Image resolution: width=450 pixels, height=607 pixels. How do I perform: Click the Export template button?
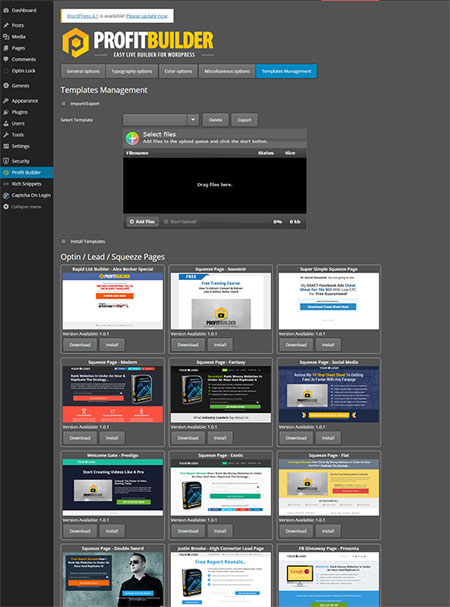coord(244,120)
